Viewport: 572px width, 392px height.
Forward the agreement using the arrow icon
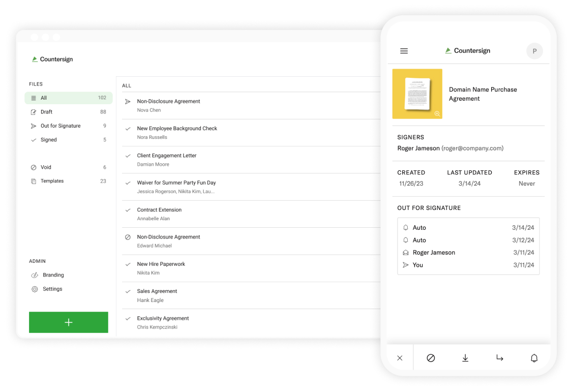coord(500,358)
